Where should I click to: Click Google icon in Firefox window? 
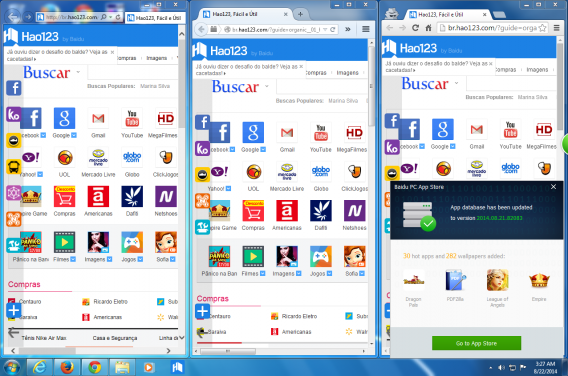[x=253, y=133]
